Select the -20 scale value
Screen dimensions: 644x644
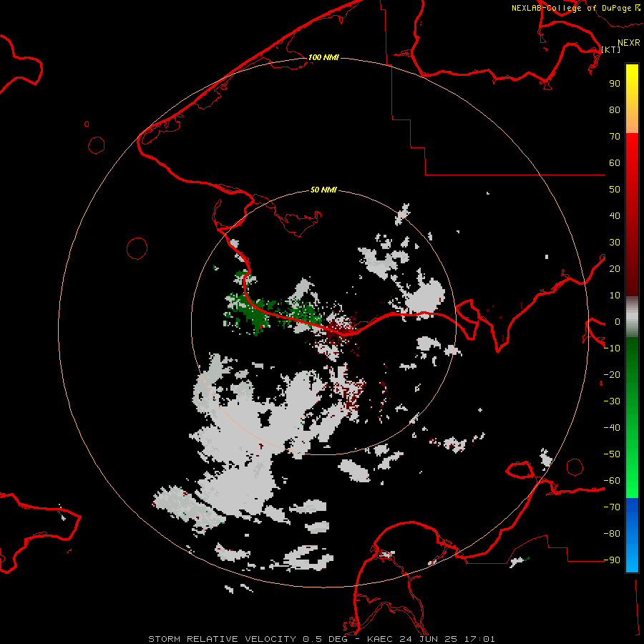point(612,374)
